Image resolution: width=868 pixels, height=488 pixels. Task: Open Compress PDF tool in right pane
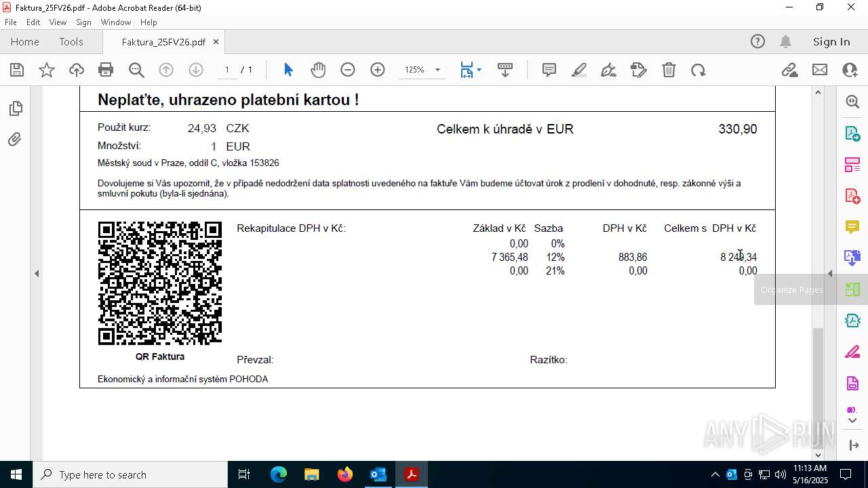coord(852,321)
